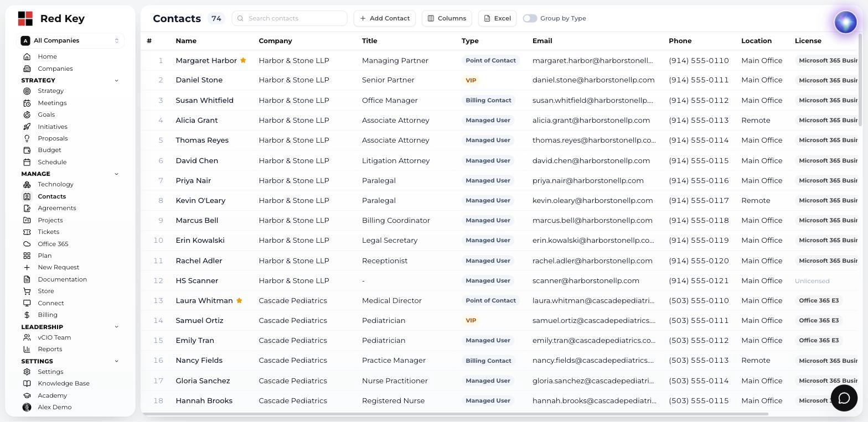868x422 pixels.
Task: Open Companies via its building icon
Action: (x=27, y=69)
